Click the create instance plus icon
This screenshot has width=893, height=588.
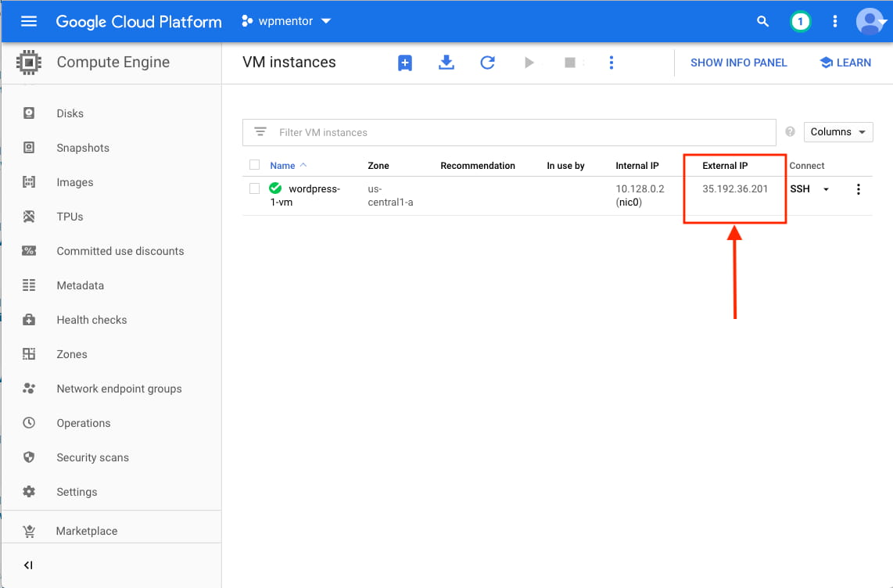tap(405, 63)
